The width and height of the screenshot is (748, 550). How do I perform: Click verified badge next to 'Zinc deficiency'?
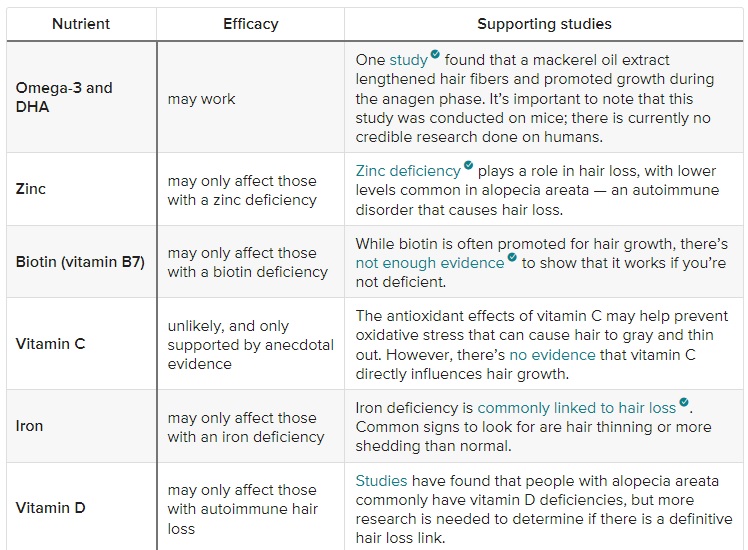[468, 165]
